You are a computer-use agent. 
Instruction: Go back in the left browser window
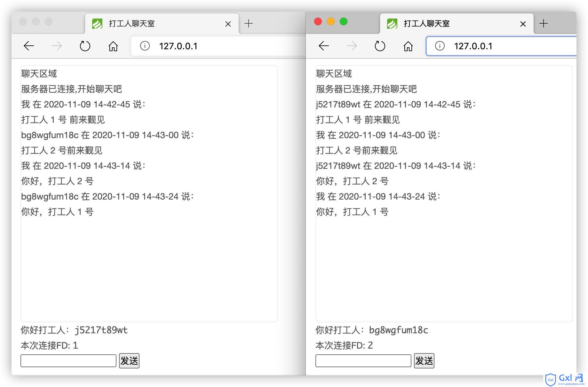[29, 46]
